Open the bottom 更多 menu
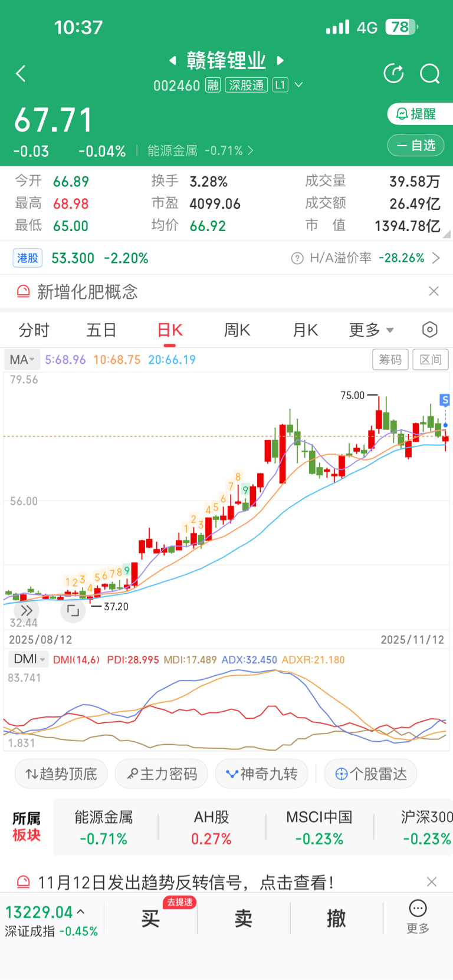This screenshot has height=980, width=453. point(418,917)
